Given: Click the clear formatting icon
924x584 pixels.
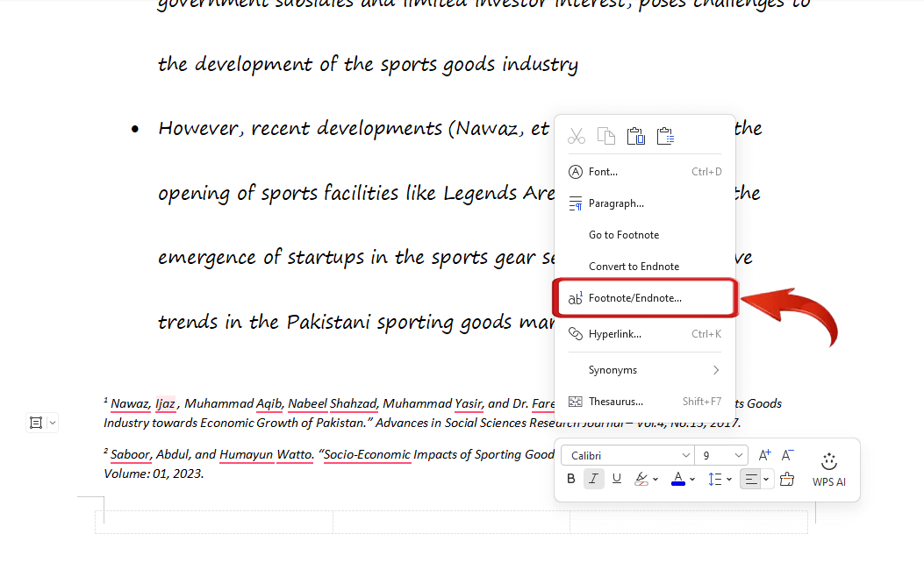Looking at the screenshot, I should [785, 479].
